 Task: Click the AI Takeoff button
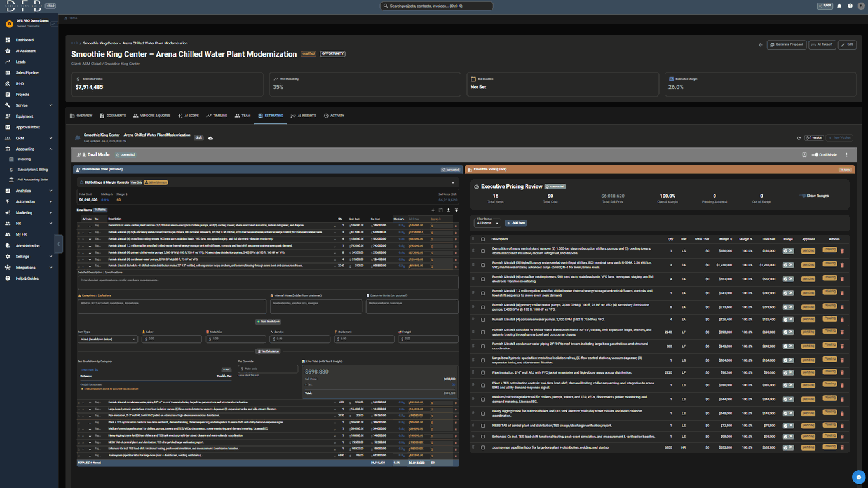[x=822, y=44]
